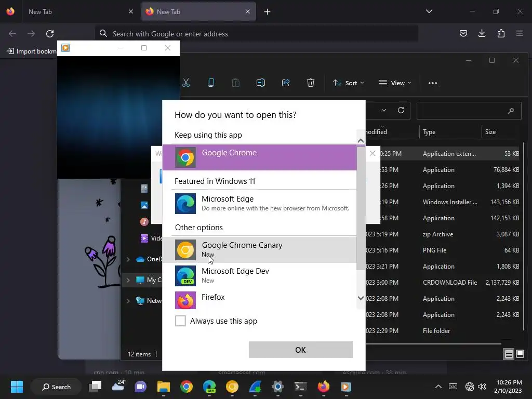Viewport: 532px width, 399px height.
Task: Open Chrome Canary from the taskbar
Action: pyautogui.click(x=232, y=387)
